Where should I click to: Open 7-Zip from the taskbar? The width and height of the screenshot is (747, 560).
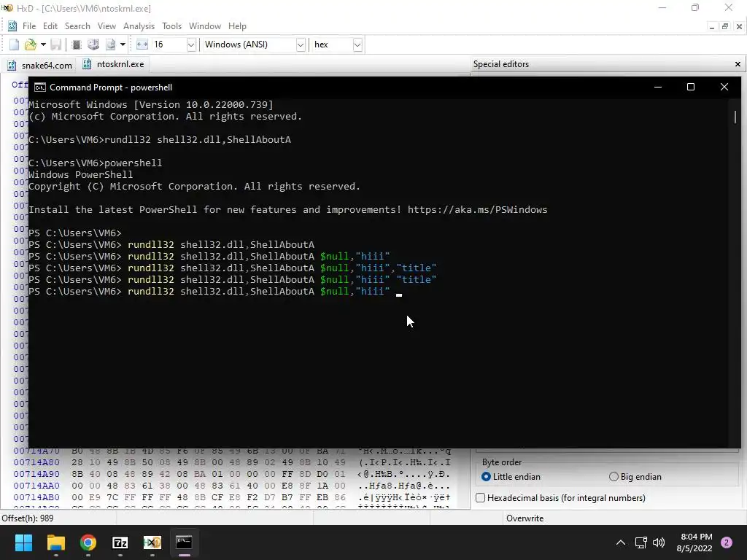pyautogui.click(x=120, y=542)
